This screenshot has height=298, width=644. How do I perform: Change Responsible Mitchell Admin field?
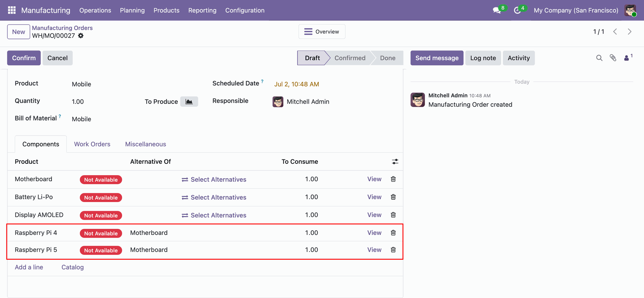point(308,102)
